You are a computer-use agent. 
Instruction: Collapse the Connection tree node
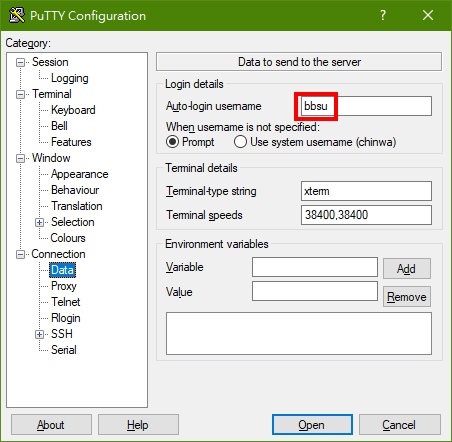pyautogui.click(x=21, y=254)
